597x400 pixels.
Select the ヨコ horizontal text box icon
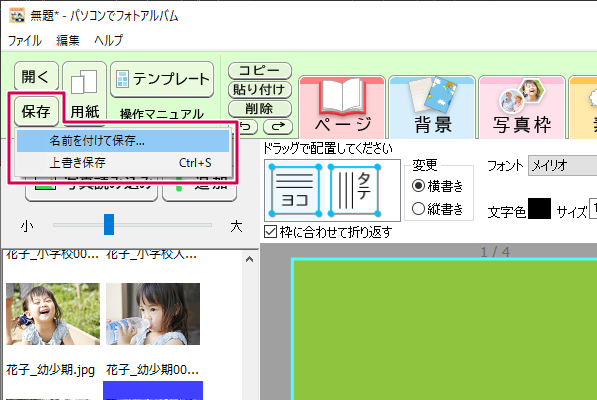coord(294,190)
